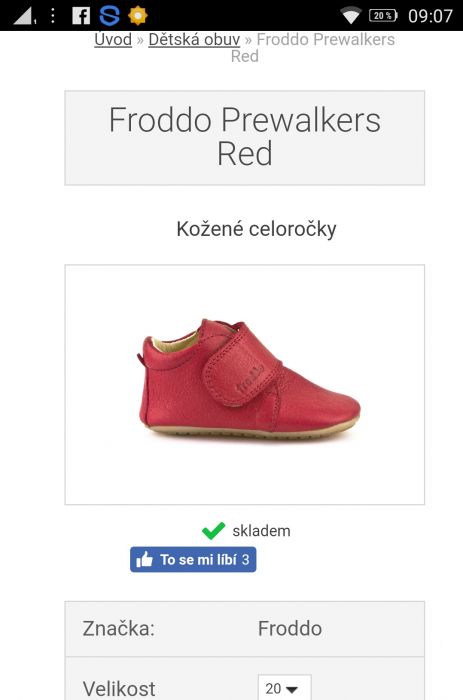Click the Froddo Prewalkers Red title heading
The width and height of the screenshot is (463, 700).
(x=245, y=137)
